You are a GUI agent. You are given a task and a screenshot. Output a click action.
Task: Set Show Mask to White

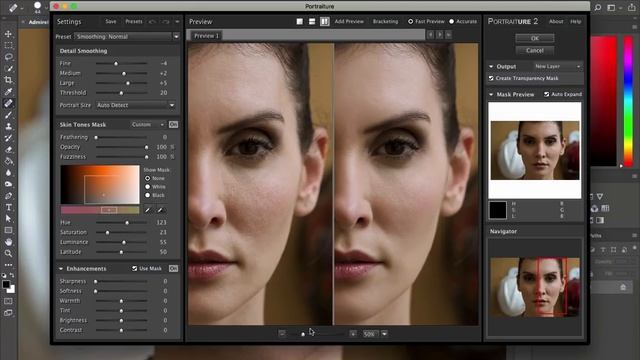pyautogui.click(x=147, y=187)
